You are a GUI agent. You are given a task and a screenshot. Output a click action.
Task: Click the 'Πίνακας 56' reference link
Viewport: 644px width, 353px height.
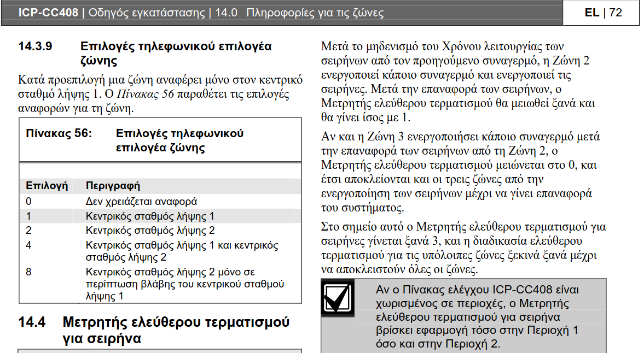[x=146, y=94]
